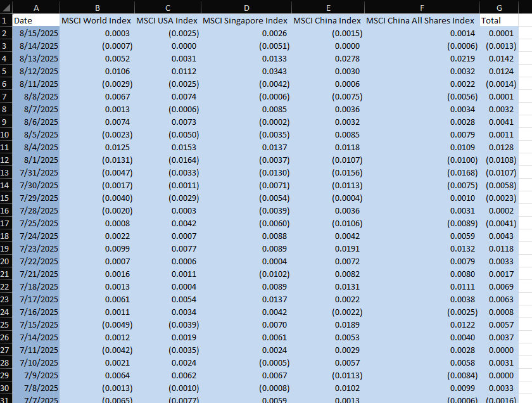The width and height of the screenshot is (532, 403).
Task: Select China Index value 0.0191 for 7/23/2025
Action: pyautogui.click(x=328, y=248)
